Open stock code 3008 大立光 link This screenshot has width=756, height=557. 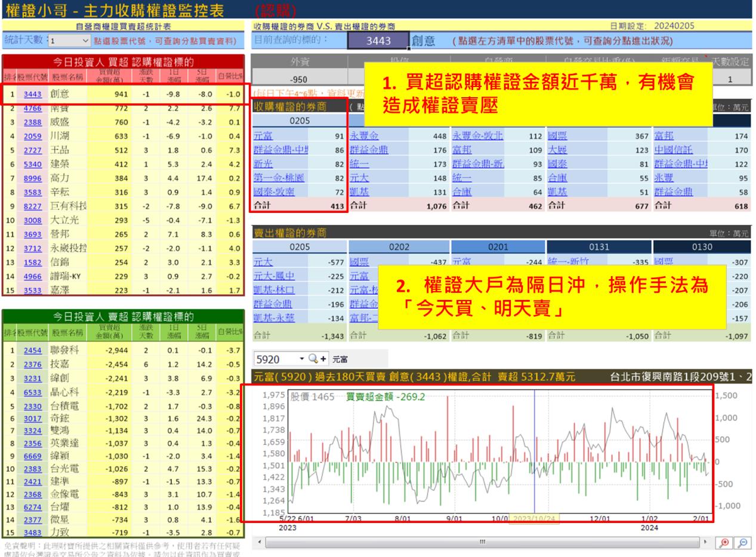pos(32,219)
